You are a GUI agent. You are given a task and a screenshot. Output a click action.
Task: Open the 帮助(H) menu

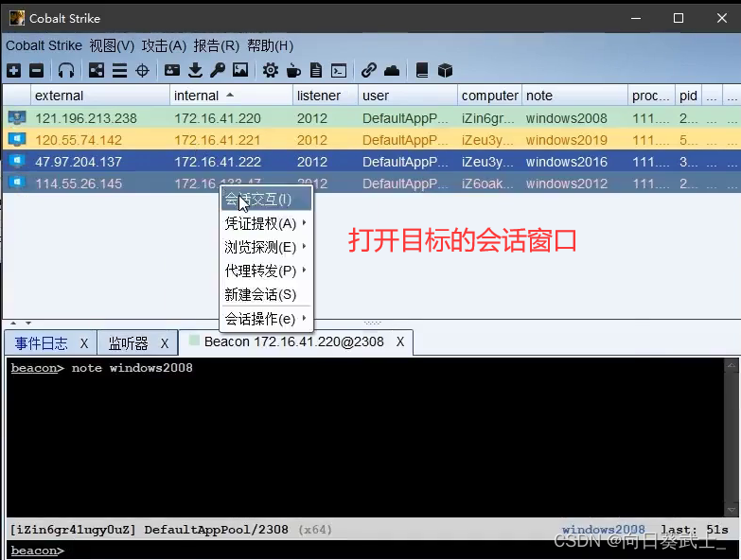click(271, 45)
